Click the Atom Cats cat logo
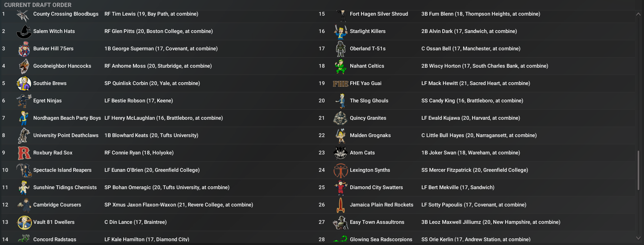The height and width of the screenshot is (245, 644). (340, 153)
